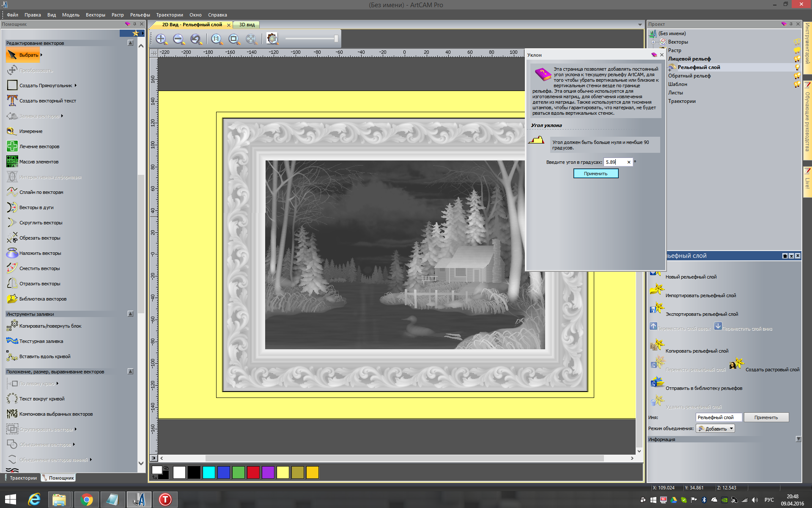Switch to the 3D вид tab
Viewport: 812px width, 508px height.
pos(247,25)
